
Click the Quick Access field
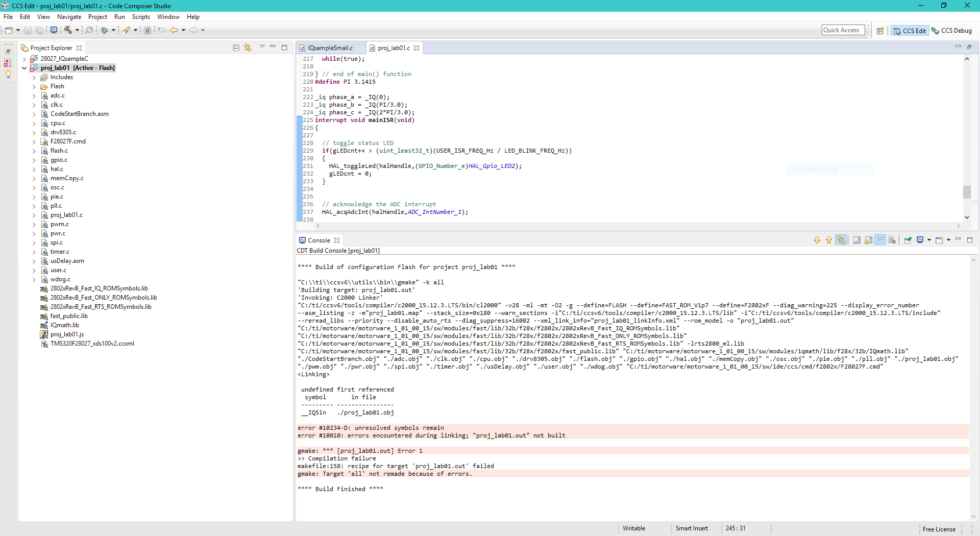point(843,30)
